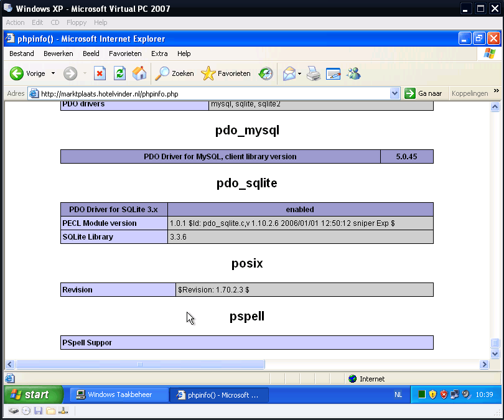Viewport: 504px width, 420px height.
Task: Open Zoeken search pane
Action: coord(175,73)
